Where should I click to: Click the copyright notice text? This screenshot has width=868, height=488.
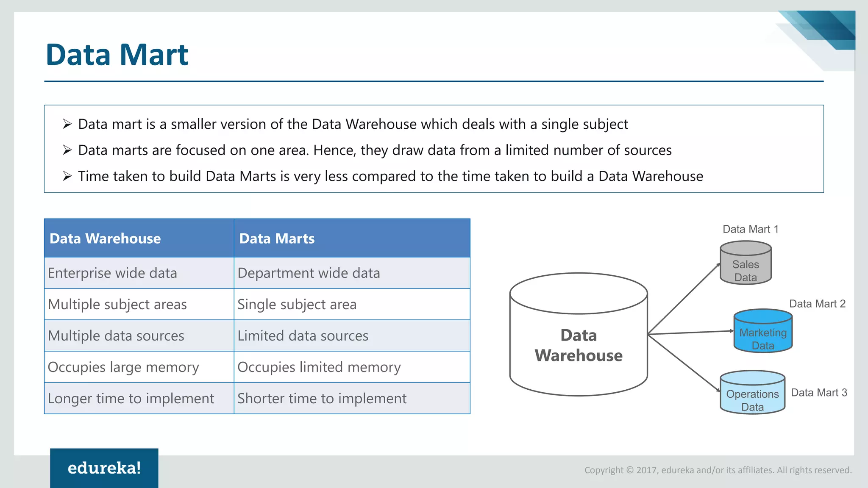pos(718,470)
